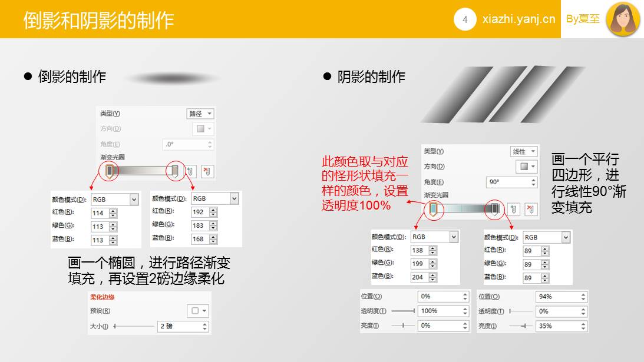Select the light right stop on path gradient bar
Screen dimensions: 644x362
point(174,171)
